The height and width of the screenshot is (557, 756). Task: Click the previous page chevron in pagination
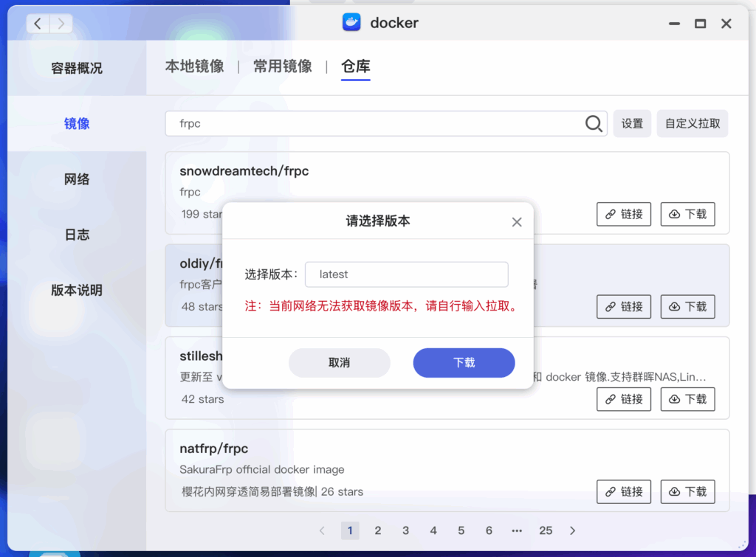tap(322, 530)
